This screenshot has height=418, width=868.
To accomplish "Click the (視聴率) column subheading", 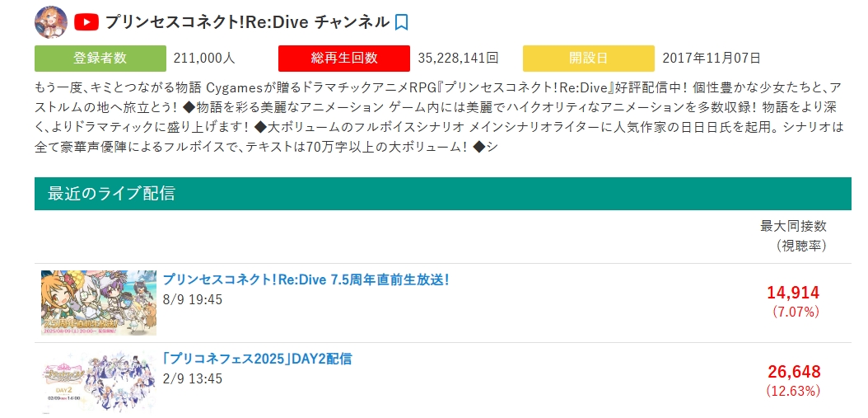I will (801, 246).
